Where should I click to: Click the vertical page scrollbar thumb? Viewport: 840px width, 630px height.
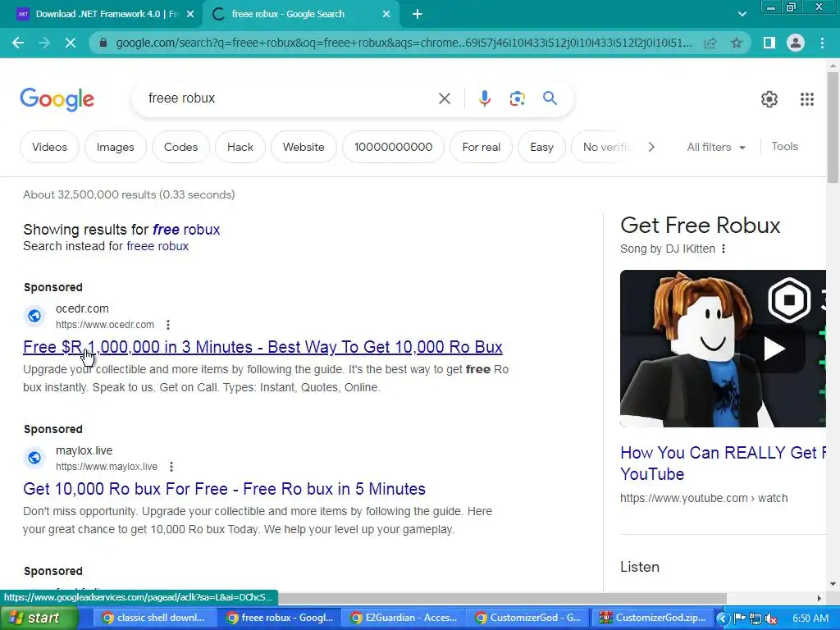tap(833, 127)
